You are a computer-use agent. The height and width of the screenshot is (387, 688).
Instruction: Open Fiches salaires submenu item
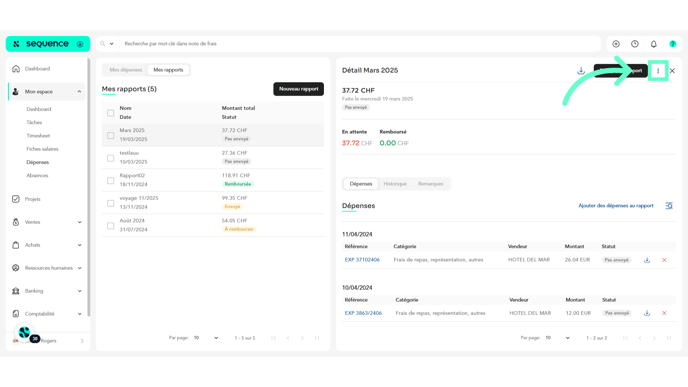coord(42,149)
